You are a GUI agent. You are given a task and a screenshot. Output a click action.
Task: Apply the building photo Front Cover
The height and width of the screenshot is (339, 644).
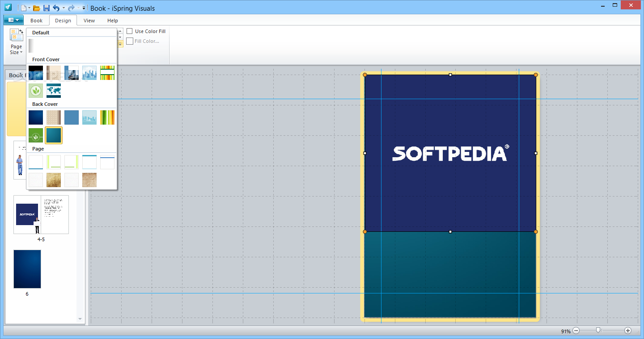pos(72,73)
